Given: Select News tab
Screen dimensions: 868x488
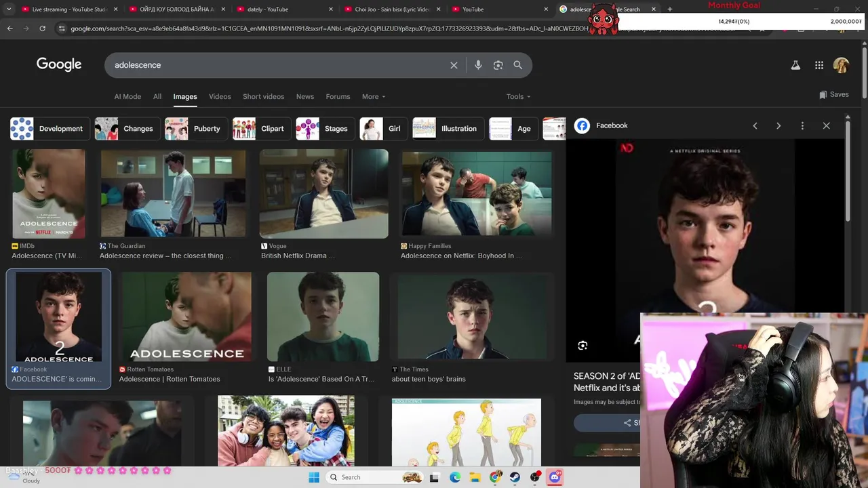Looking at the screenshot, I should click(x=305, y=96).
